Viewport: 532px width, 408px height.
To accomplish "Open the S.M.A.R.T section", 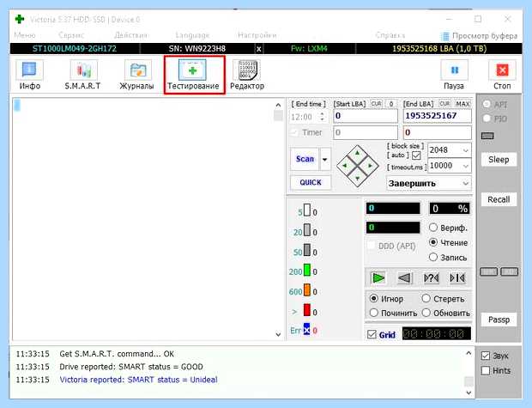I will (82, 75).
